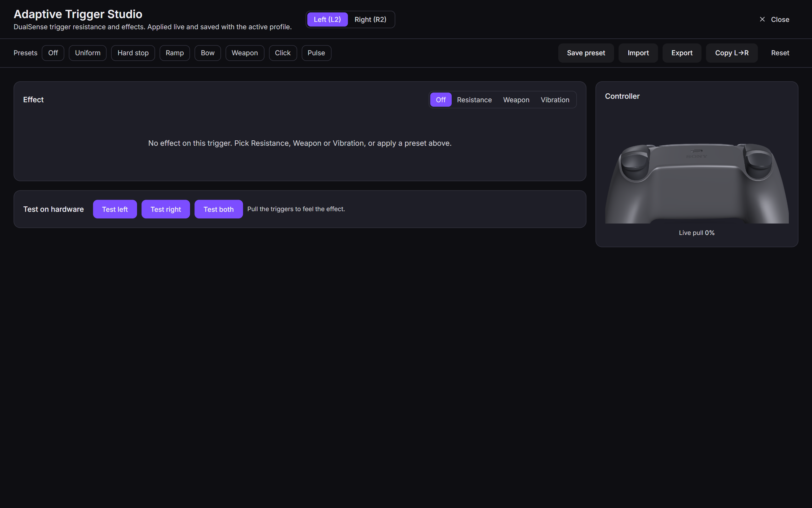Click the Presets label

[25, 53]
